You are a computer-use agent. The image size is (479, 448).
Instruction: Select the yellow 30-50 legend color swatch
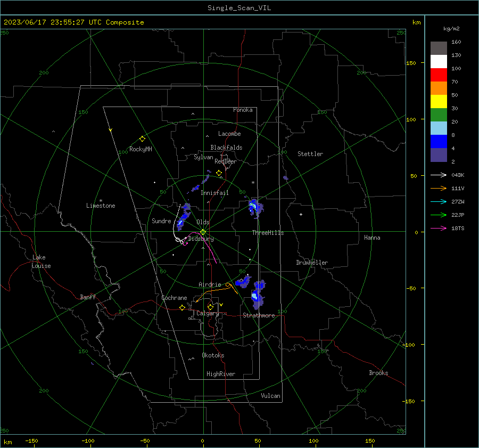439,102
